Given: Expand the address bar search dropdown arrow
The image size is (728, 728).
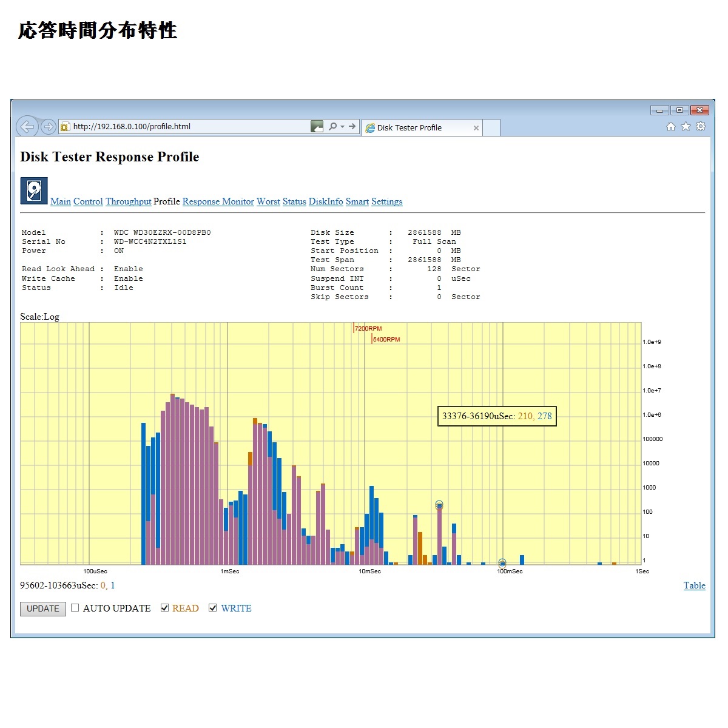Looking at the screenshot, I should tap(342, 127).
